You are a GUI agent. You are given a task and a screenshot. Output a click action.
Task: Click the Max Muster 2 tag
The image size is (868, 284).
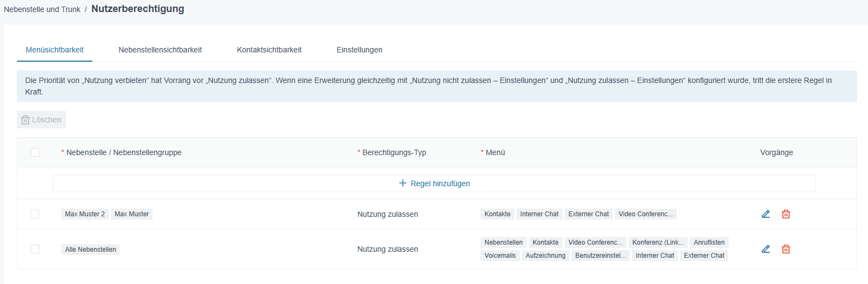85,214
